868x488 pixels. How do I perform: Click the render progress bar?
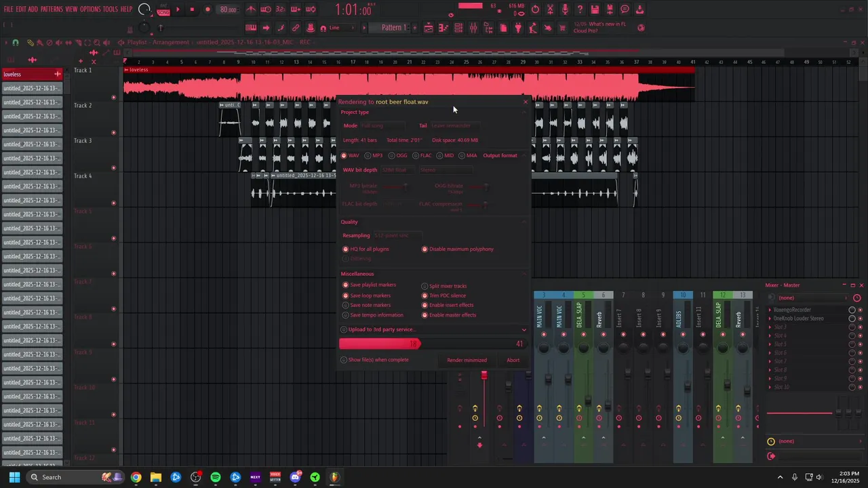coord(433,344)
